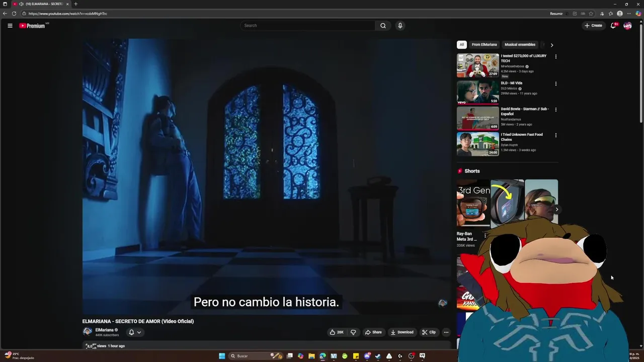Open the '3rd Gen' Ray-Ban Meta short
The height and width of the screenshot is (362, 644).
(473, 204)
